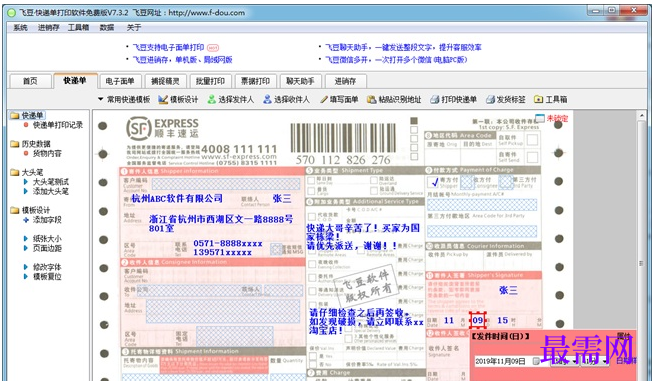Open the 进销存 menu in menu bar
The height and width of the screenshot is (381, 652).
49,27
